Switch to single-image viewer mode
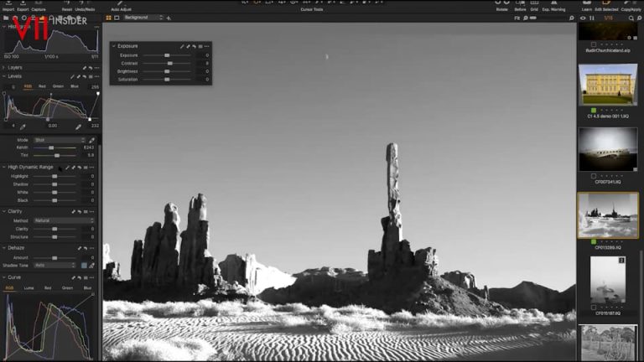The height and width of the screenshot is (362, 644). (x=117, y=18)
